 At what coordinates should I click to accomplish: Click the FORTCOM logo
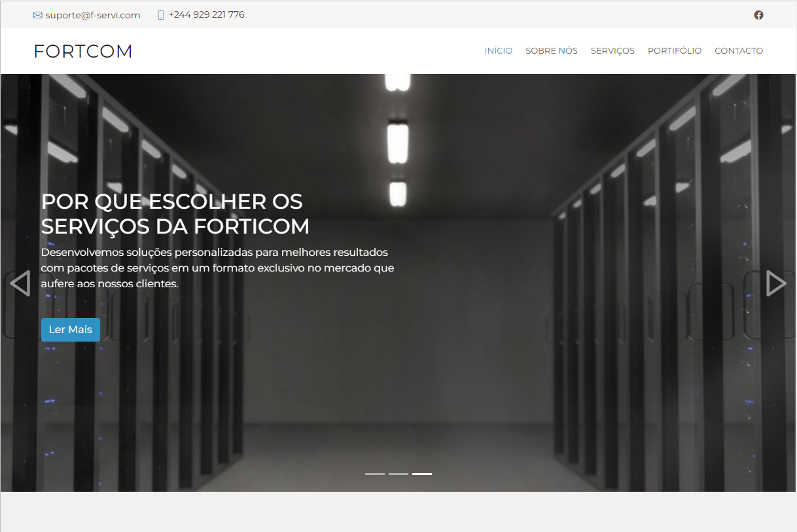pos(83,51)
